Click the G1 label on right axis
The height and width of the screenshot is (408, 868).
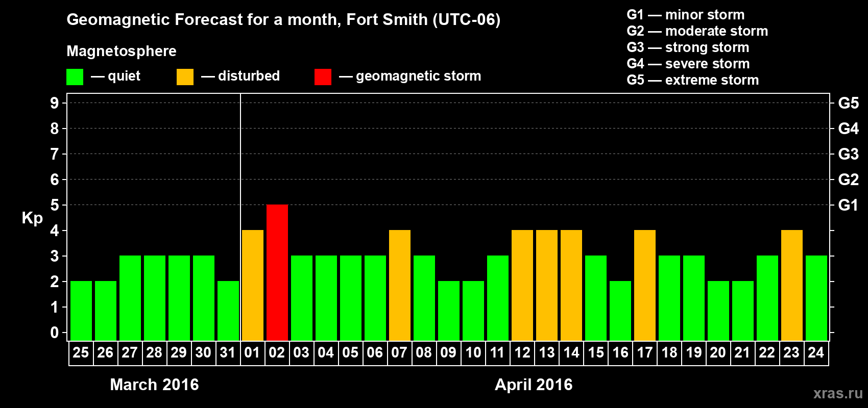848,205
